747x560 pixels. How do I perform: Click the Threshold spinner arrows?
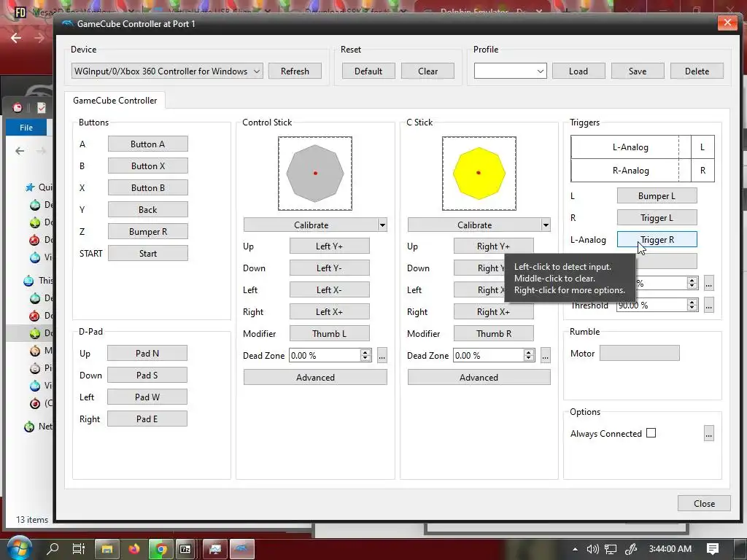tap(692, 306)
